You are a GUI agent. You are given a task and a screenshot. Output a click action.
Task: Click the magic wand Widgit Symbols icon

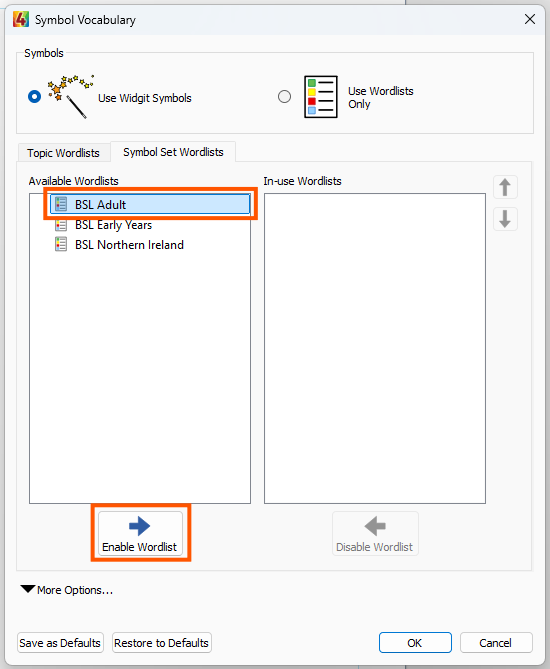pos(71,96)
